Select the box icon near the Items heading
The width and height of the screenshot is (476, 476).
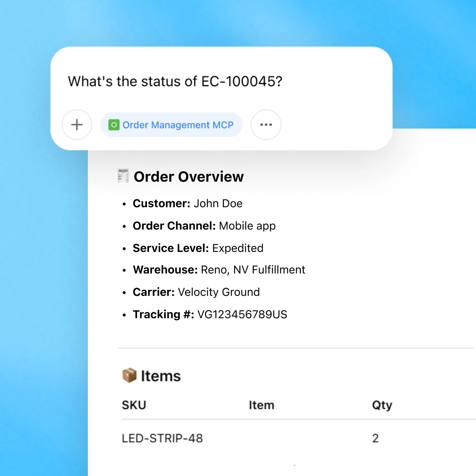tap(129, 375)
